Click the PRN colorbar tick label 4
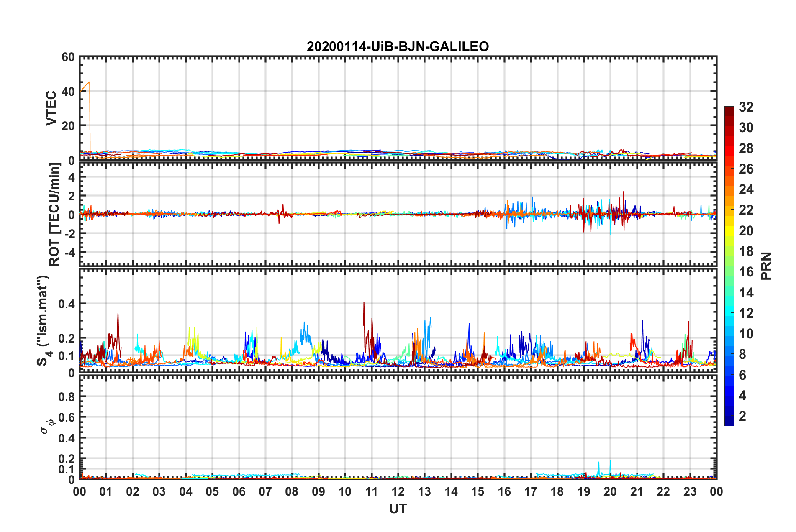Image resolution: width=796 pixels, height=532 pixels. (x=742, y=396)
